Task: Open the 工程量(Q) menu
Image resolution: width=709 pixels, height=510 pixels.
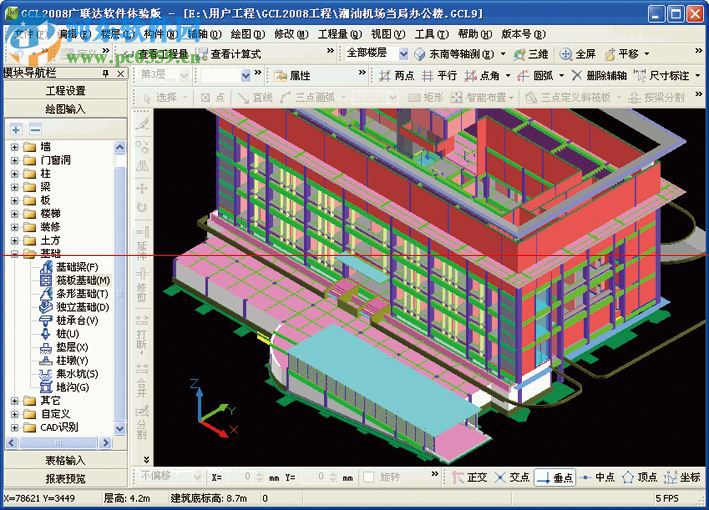Action: [x=340, y=34]
